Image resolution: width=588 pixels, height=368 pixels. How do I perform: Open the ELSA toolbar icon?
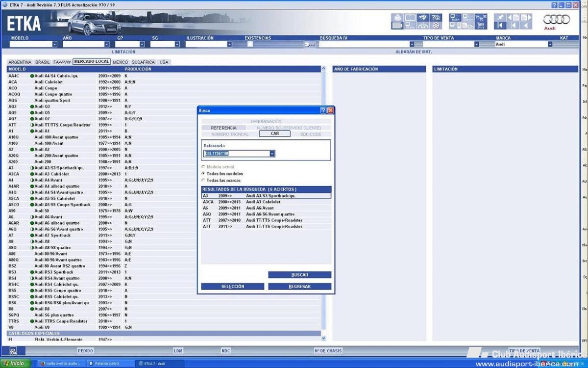[x=455, y=18]
